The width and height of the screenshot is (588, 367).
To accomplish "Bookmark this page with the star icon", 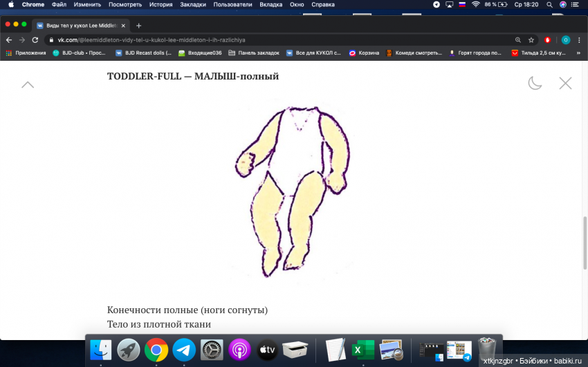I will [531, 40].
